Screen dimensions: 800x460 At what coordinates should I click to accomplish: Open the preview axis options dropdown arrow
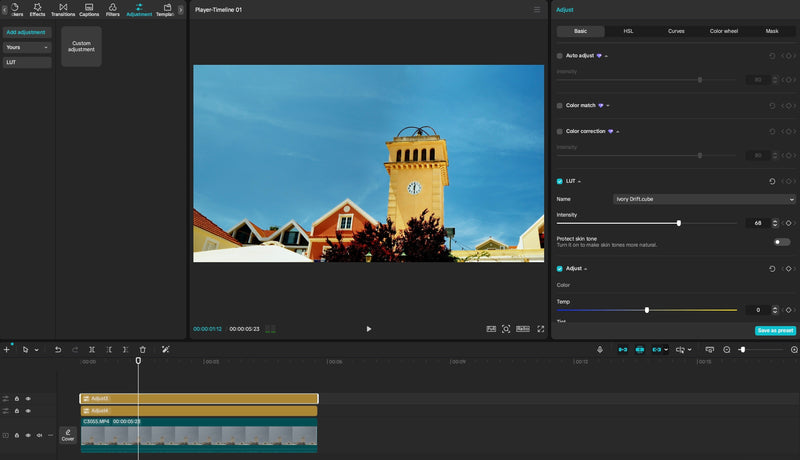(689, 349)
